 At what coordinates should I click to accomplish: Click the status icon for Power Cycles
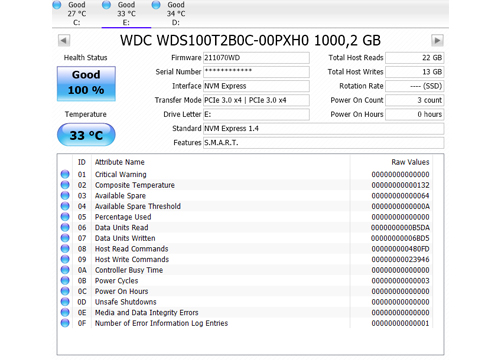tap(65, 280)
